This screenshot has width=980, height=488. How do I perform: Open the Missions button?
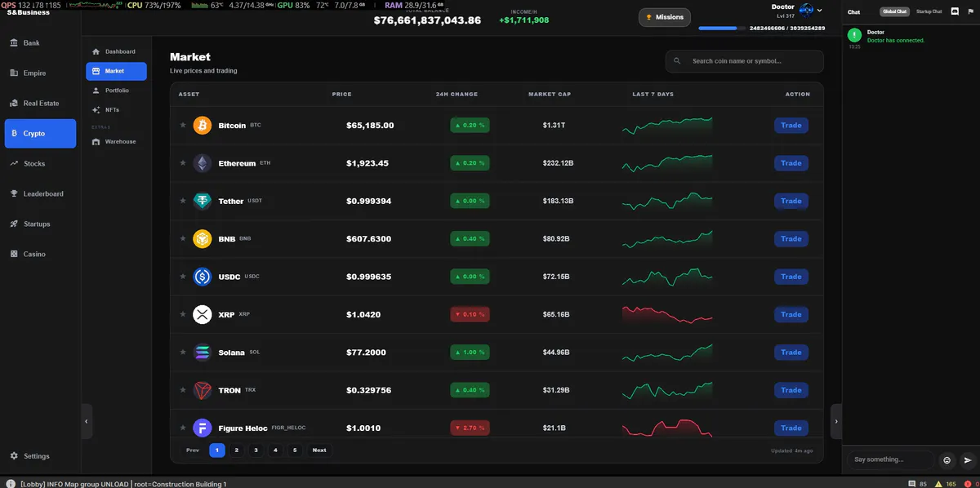665,17
